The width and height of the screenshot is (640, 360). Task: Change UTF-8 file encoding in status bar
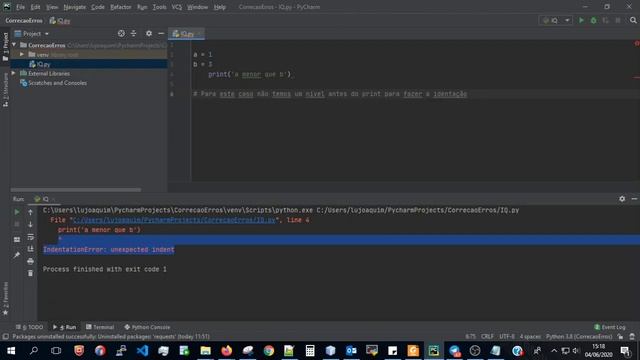point(507,336)
